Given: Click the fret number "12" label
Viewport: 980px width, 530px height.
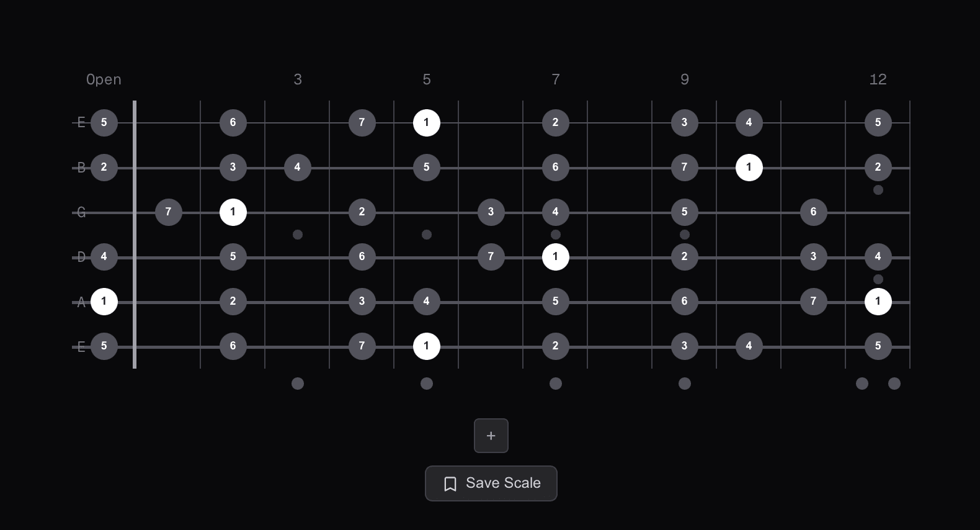Looking at the screenshot, I should [878, 79].
